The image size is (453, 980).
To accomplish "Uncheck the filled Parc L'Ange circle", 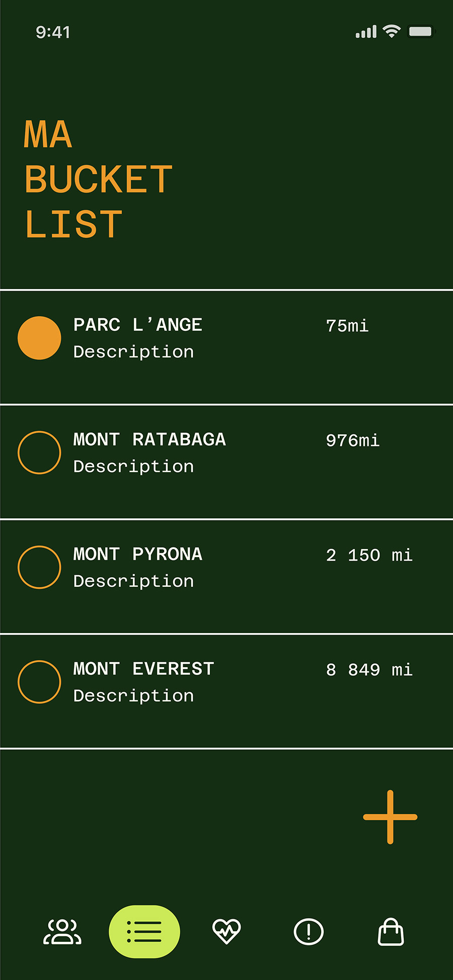I will tap(39, 338).
